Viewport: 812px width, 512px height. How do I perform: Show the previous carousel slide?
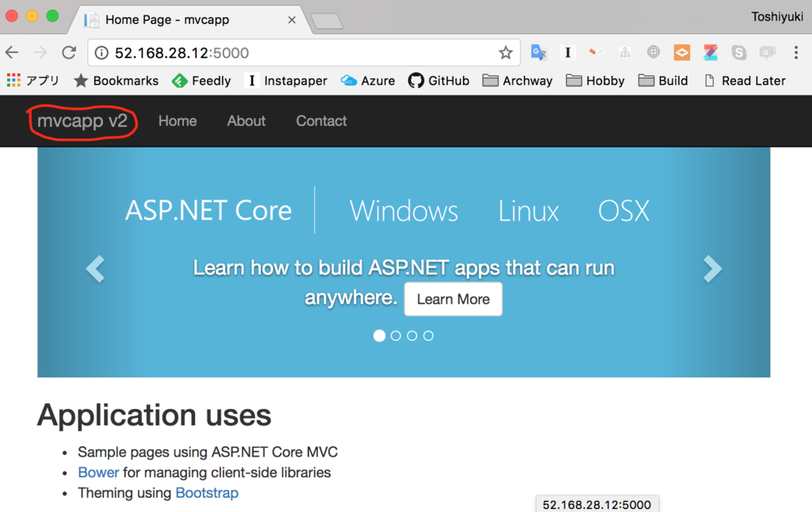point(96,269)
